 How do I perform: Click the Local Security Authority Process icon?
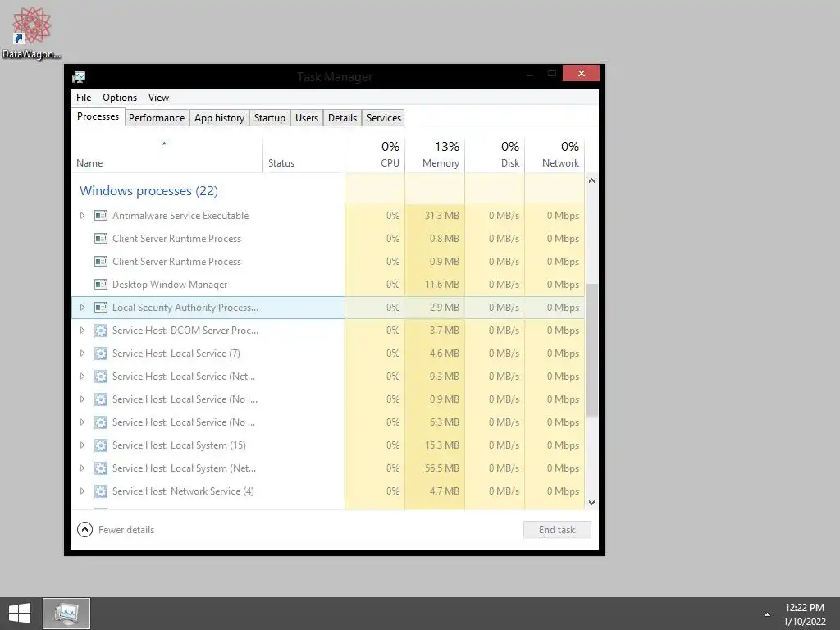coord(101,308)
